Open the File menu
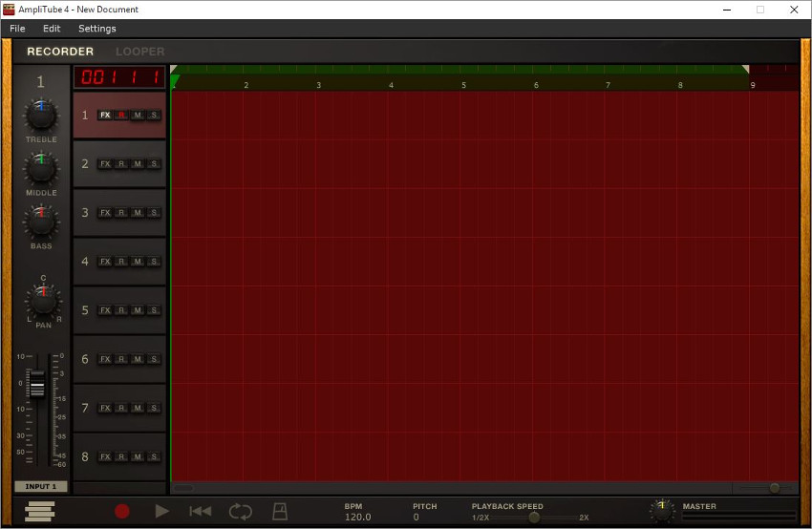The height and width of the screenshot is (529, 812). [x=17, y=29]
